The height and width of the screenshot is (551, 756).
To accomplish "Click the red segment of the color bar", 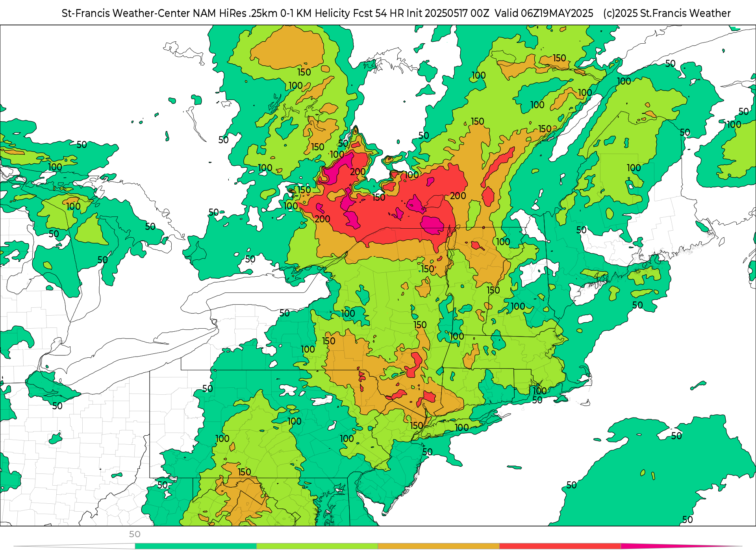I will 560,546.
